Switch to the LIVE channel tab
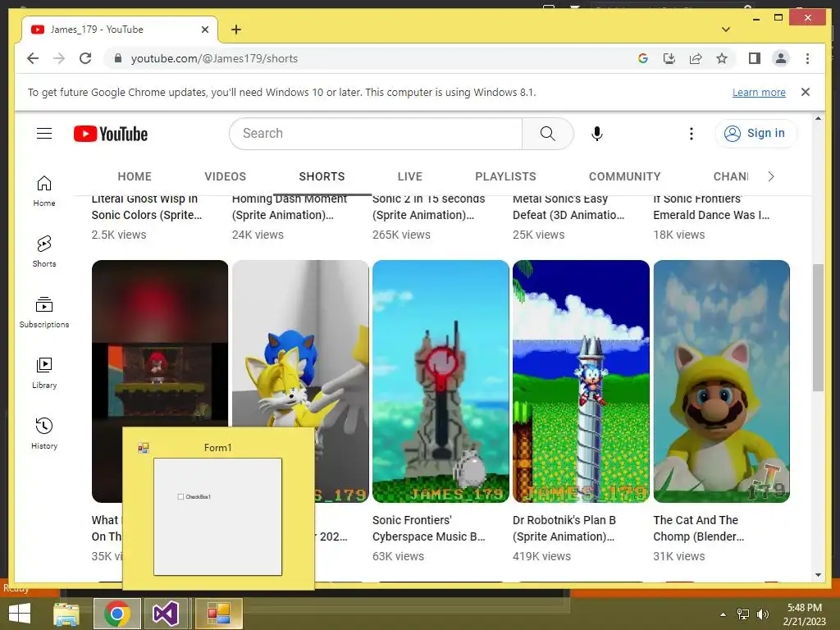 pos(410,177)
